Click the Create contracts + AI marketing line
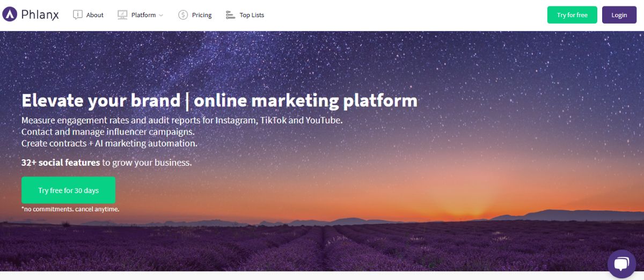The height and width of the screenshot is (280, 644). click(x=109, y=143)
